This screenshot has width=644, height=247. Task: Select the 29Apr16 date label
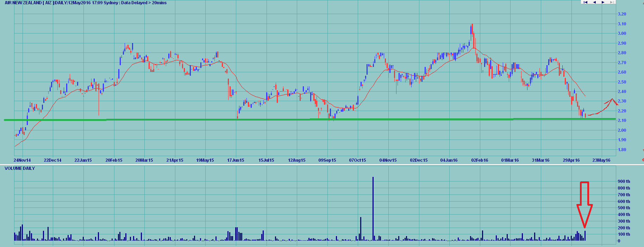pos(571,160)
